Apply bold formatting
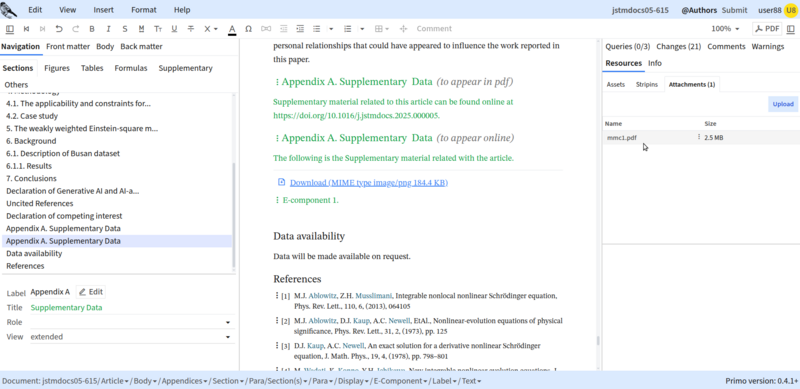This screenshot has width=800, height=389. coord(92,29)
